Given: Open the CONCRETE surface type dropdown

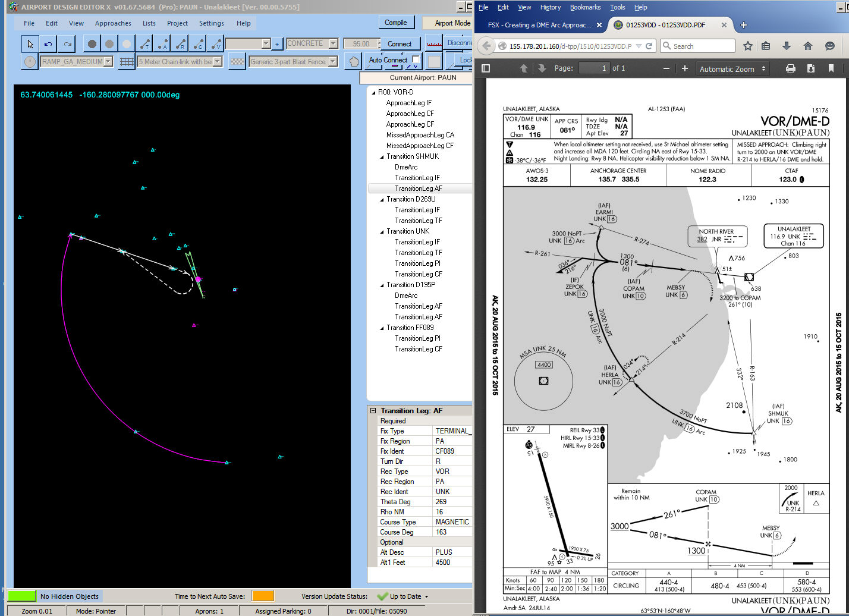Looking at the screenshot, I should (x=334, y=43).
